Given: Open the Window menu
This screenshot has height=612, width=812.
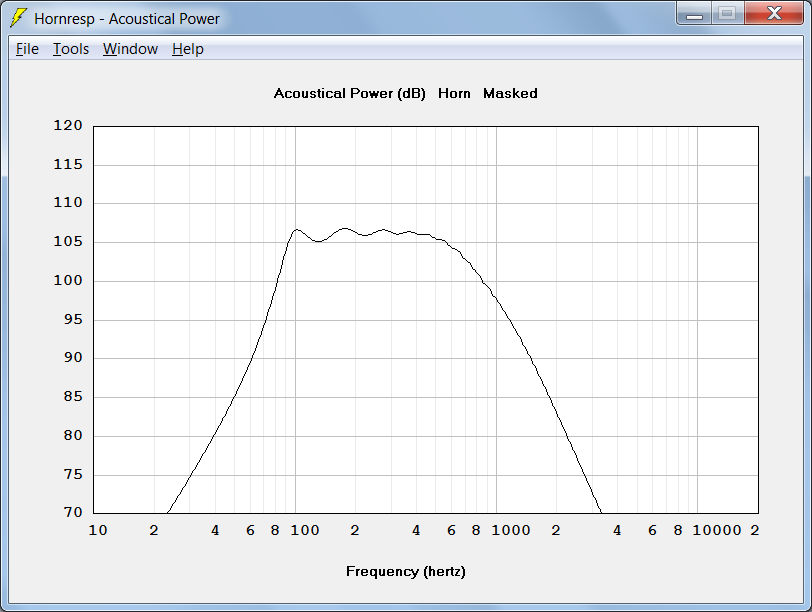Looking at the screenshot, I should tap(130, 49).
